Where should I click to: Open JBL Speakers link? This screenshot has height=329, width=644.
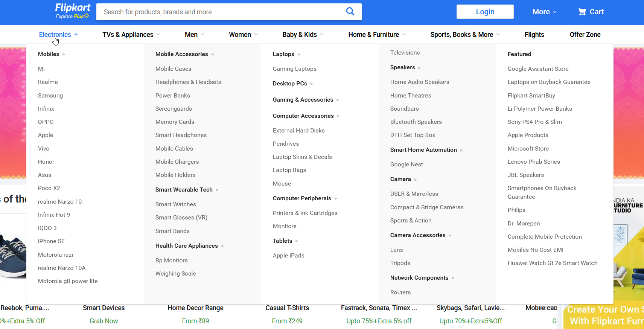526,175
